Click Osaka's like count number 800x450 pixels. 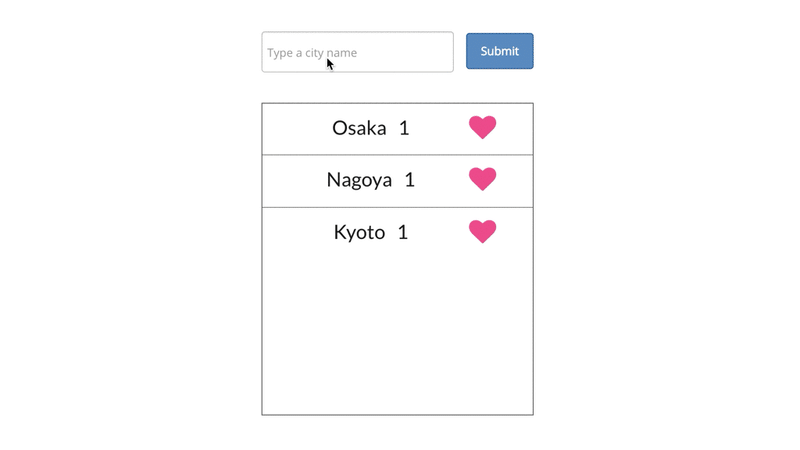[404, 128]
